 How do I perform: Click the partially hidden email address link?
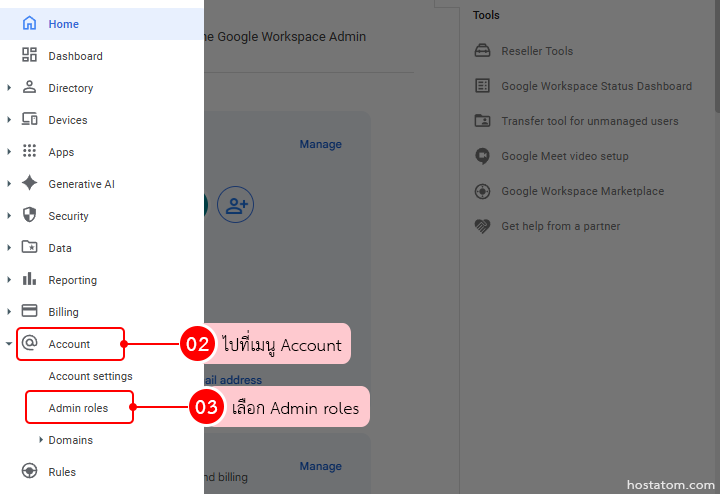pos(233,380)
